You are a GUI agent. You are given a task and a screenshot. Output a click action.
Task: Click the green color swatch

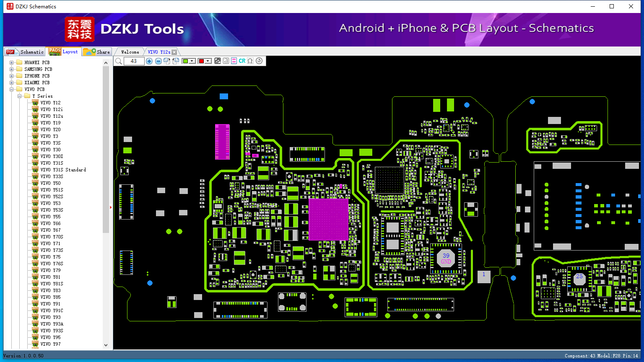coord(185,61)
